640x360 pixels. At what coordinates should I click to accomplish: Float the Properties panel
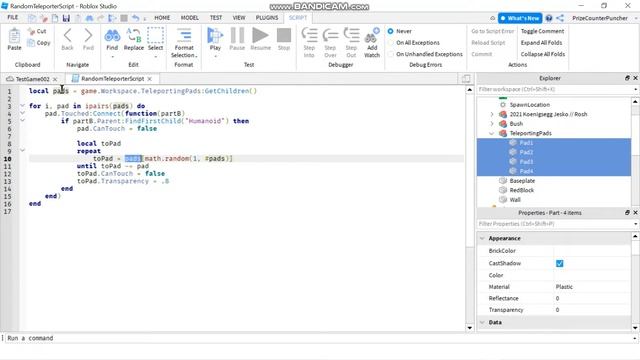coord(627,213)
